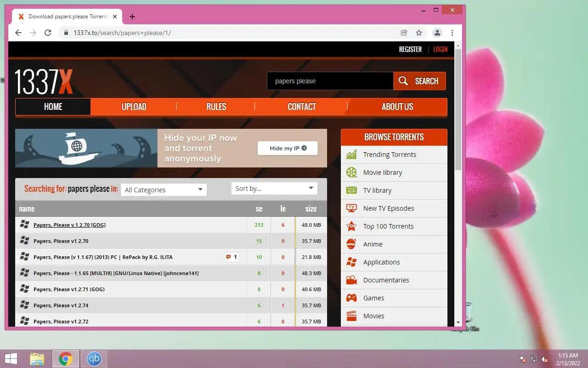Open Chrome's three-dot menu
The height and width of the screenshot is (368, 588).
pos(452,33)
